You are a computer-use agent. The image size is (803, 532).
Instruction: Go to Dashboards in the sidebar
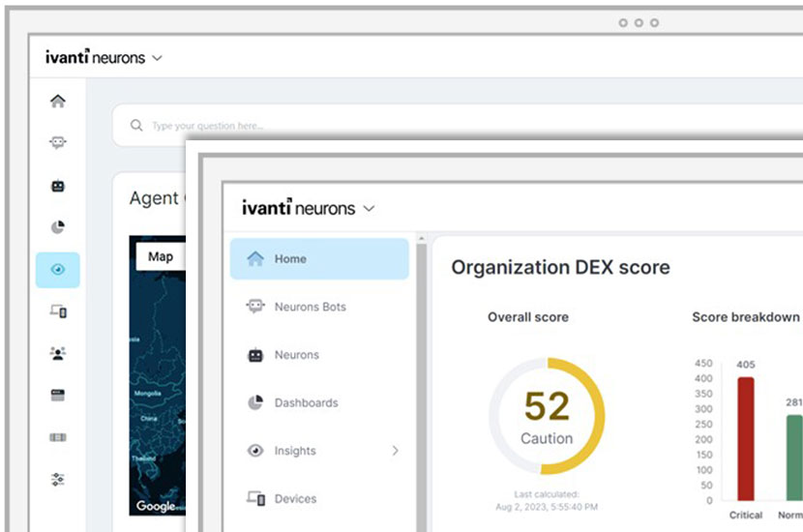[306, 402]
